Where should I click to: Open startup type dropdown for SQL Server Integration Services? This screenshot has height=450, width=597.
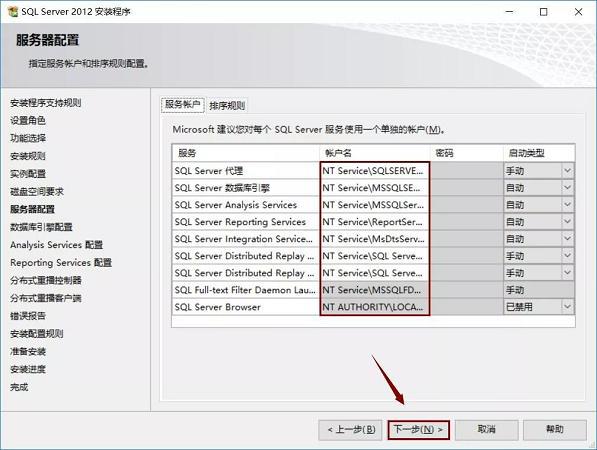(x=567, y=239)
